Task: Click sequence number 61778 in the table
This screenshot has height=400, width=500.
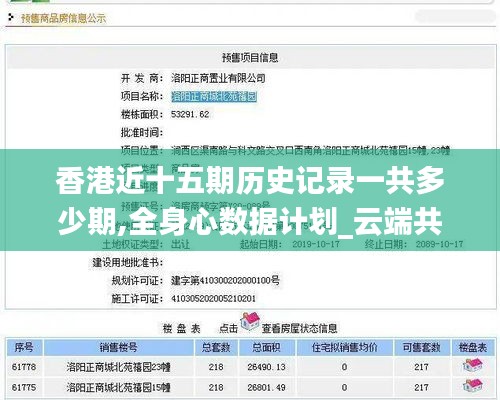Action: pos(24,367)
